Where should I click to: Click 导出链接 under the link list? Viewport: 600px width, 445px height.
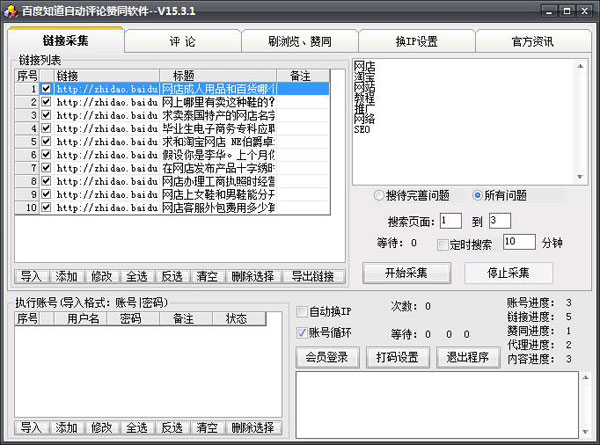(313, 276)
